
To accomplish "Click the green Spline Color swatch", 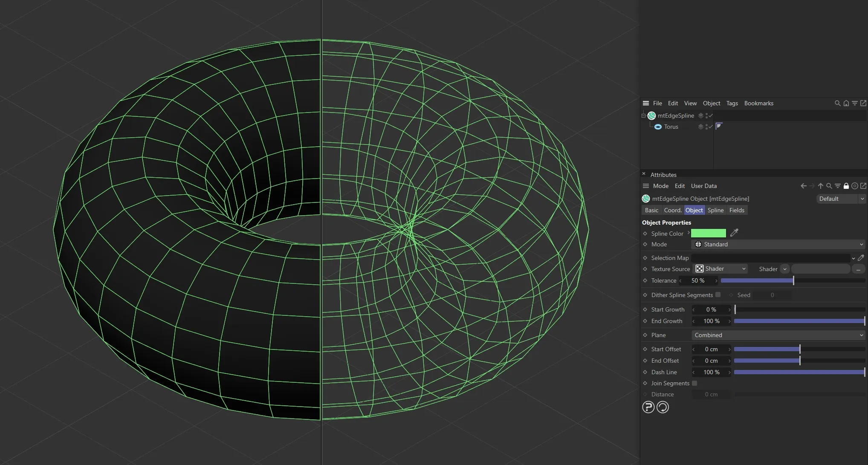I will coord(708,233).
